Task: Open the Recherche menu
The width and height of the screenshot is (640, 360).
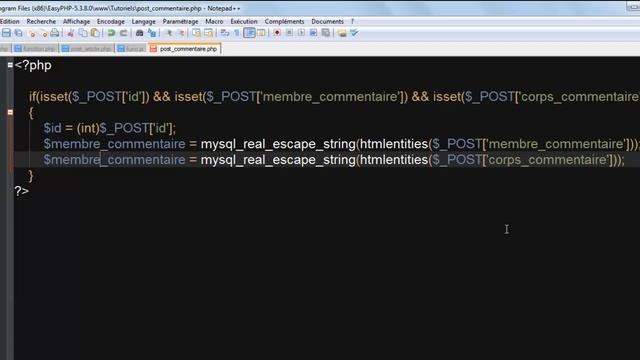Action: point(41,21)
